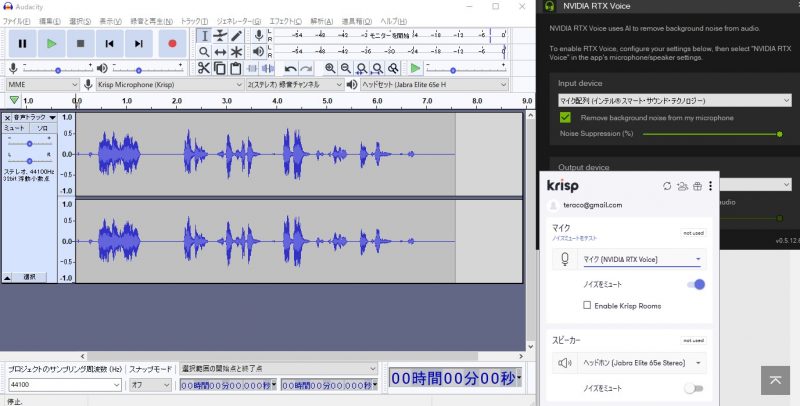The image size is (800, 406).
Task: Silence the selected audio
Action: coord(268,68)
